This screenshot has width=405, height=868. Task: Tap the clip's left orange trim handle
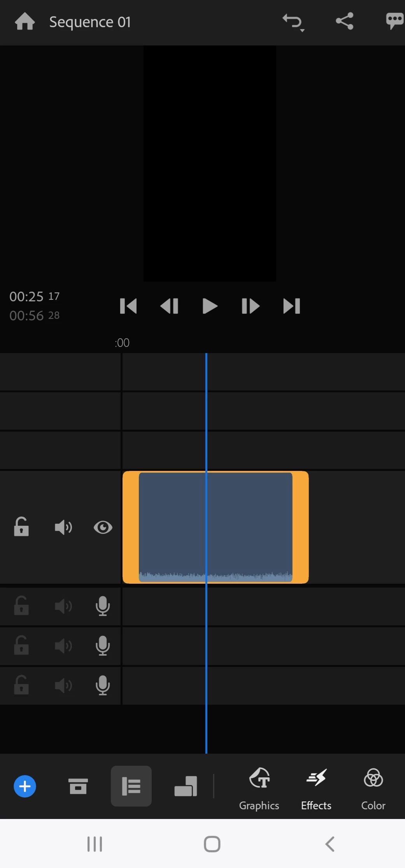[131, 527]
